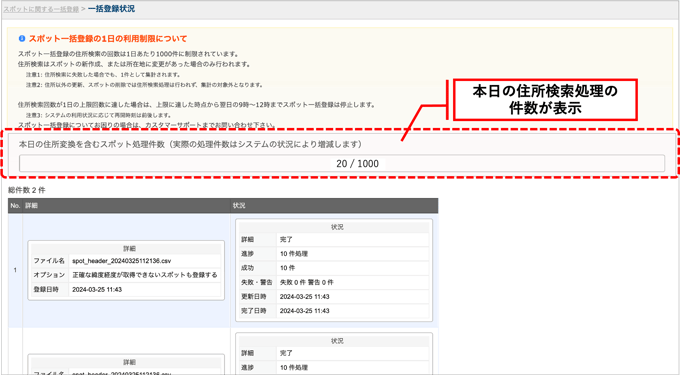Click the 完了日時 value in row 1
The image size is (680, 375).
pos(304,311)
